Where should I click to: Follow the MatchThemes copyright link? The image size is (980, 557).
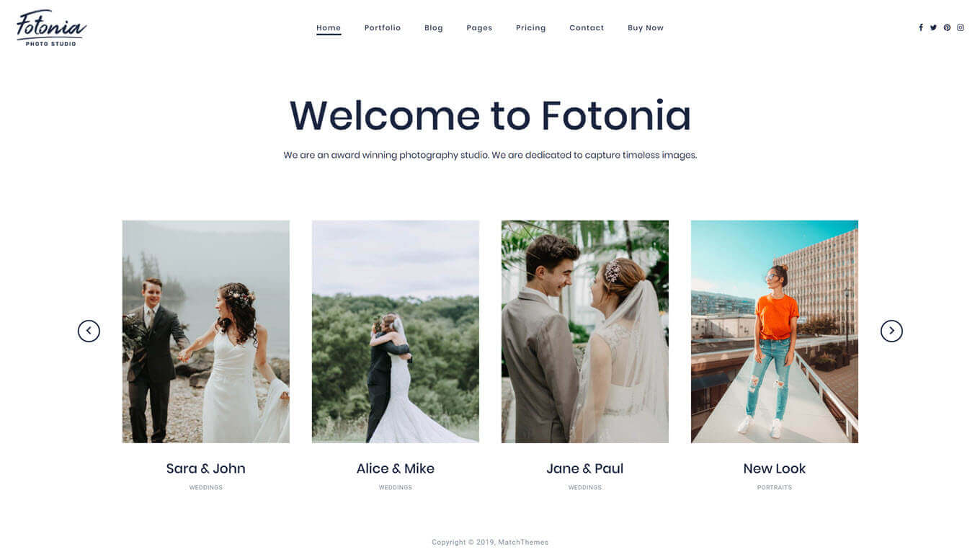[523, 542]
